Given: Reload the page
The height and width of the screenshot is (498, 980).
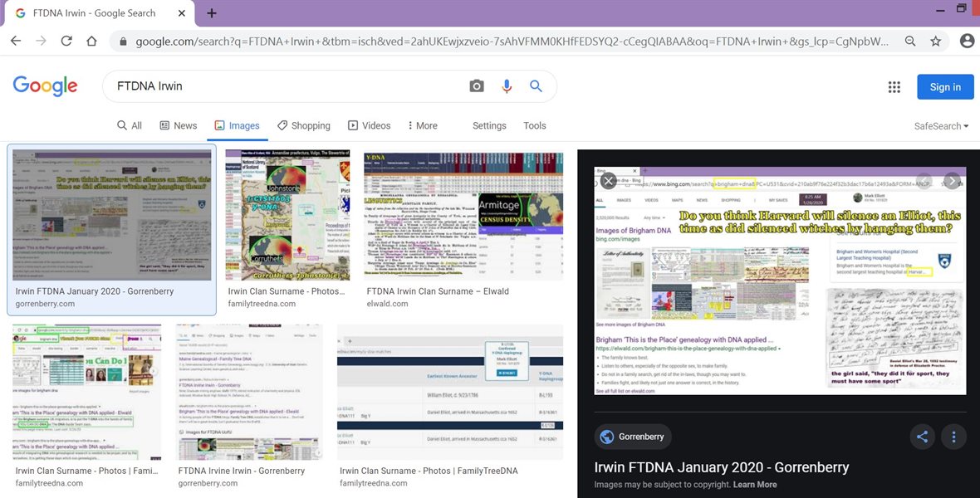Looking at the screenshot, I should [x=66, y=41].
